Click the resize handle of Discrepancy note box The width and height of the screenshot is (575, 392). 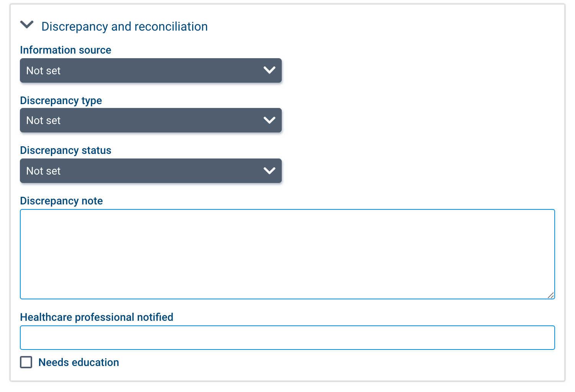[551, 295]
